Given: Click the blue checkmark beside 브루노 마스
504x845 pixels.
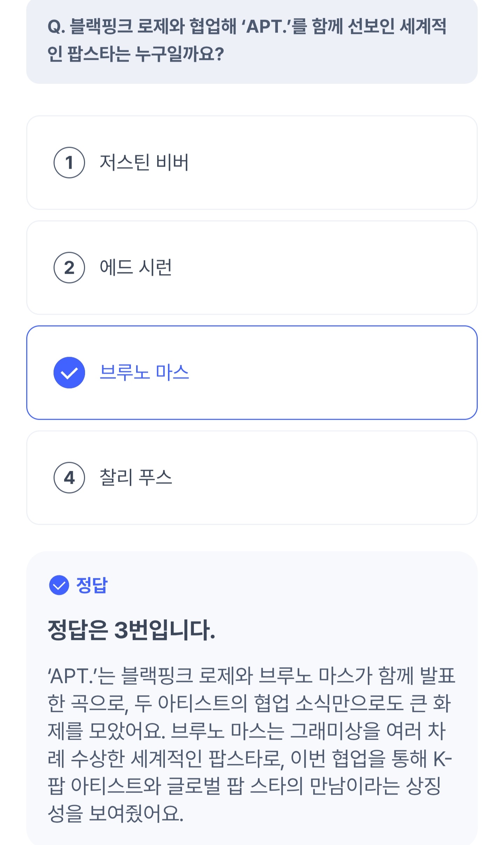Looking at the screenshot, I should click(69, 372).
